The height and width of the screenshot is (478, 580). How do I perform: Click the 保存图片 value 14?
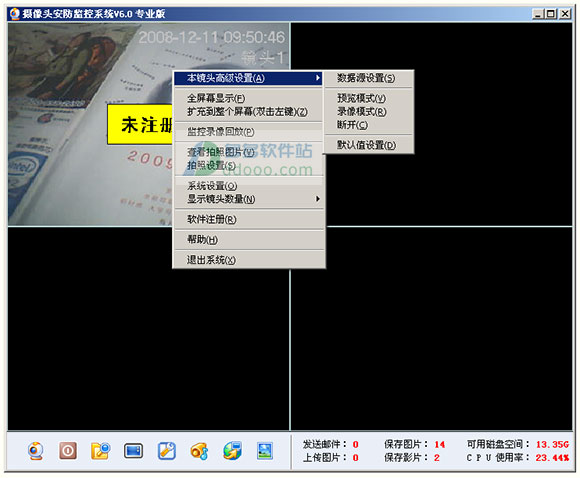coord(439,444)
